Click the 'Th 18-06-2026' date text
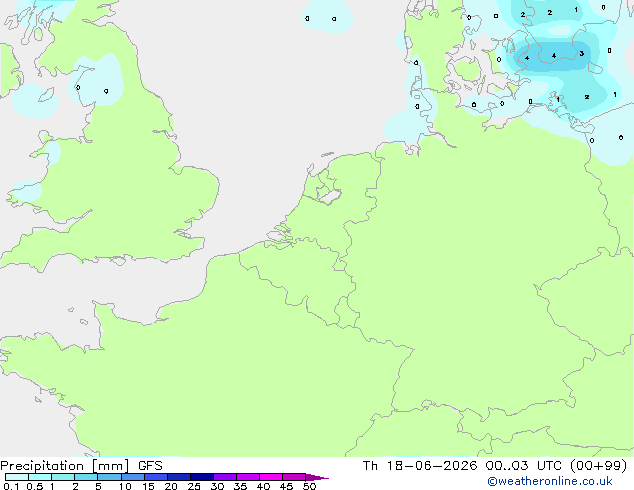 [420, 466]
